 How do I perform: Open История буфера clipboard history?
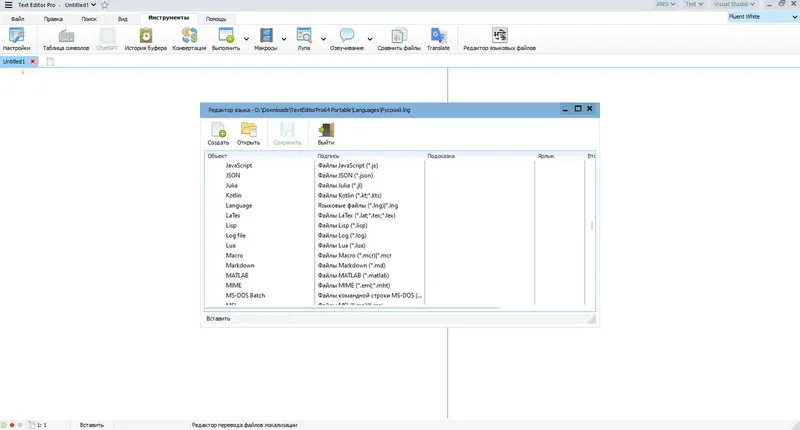[x=146, y=39]
